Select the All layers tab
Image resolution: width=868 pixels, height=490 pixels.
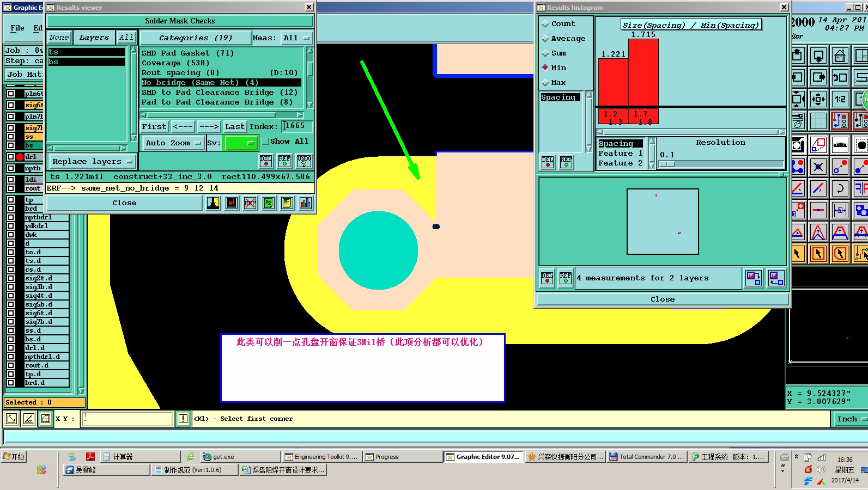point(126,38)
